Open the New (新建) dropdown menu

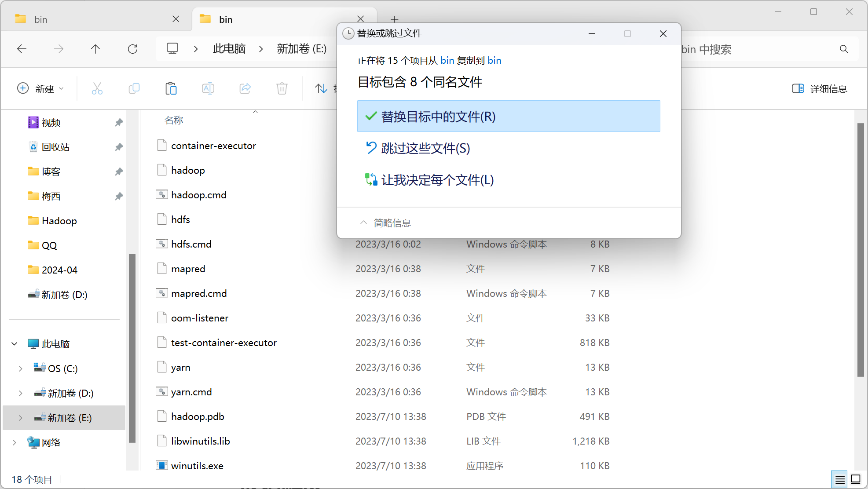(40, 89)
